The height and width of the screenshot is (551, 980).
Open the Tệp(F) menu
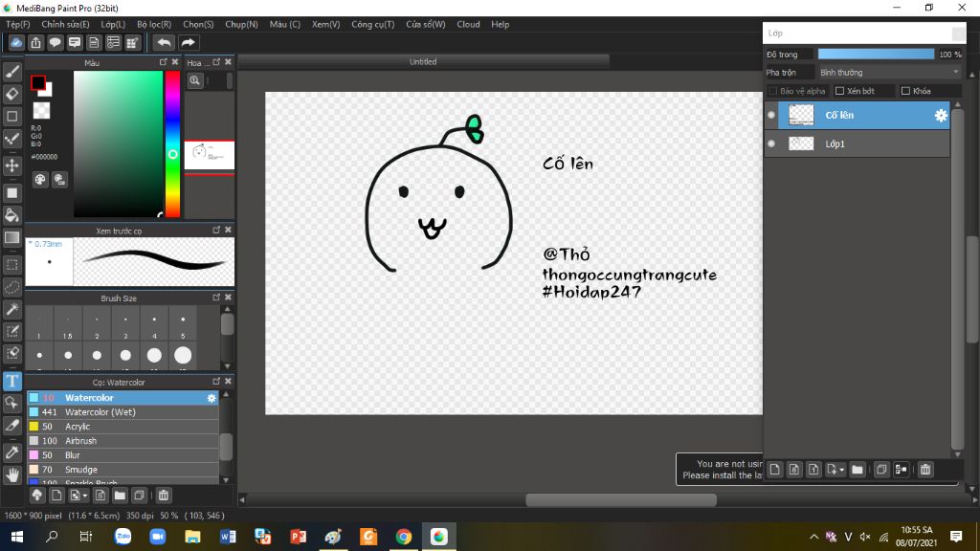18,24
